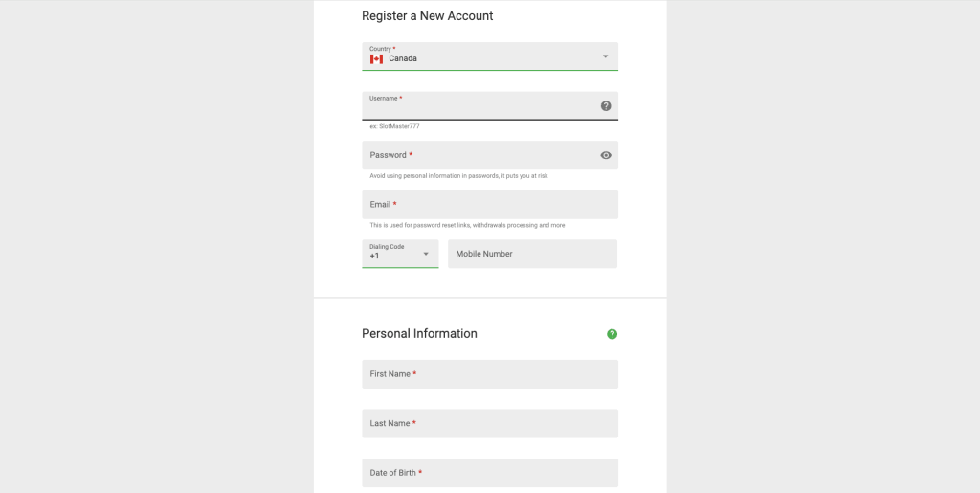The height and width of the screenshot is (493, 980).
Task: Click the Username help question mark icon
Action: coord(606,106)
